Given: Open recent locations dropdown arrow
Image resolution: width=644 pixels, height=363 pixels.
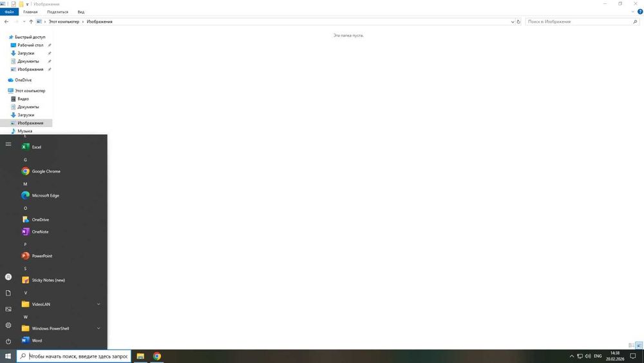Looking at the screenshot, I should pyautogui.click(x=24, y=22).
